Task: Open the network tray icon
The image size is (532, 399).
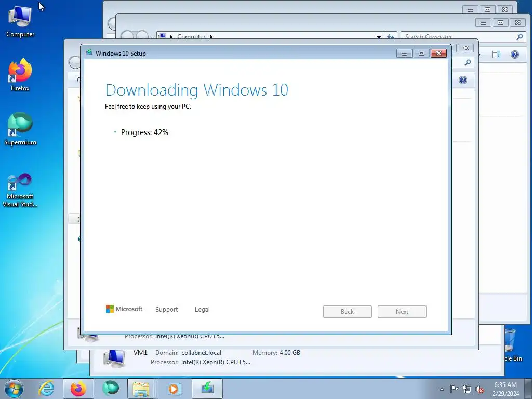Action: pos(467,389)
